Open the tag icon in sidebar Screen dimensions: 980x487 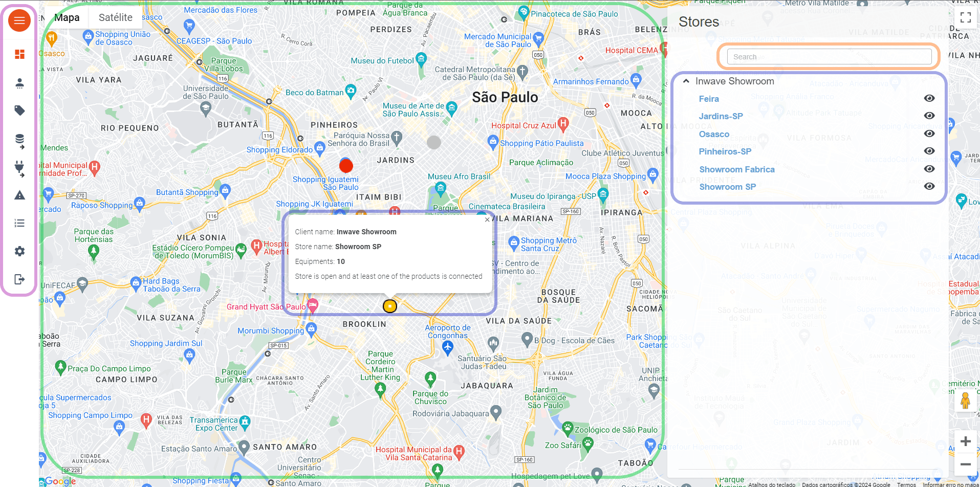[19, 110]
